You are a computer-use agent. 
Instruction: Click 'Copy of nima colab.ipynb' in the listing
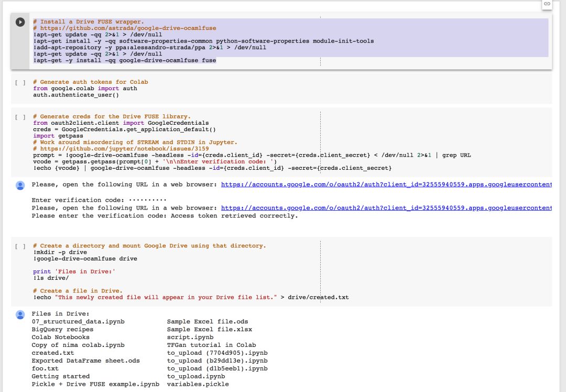(78, 345)
